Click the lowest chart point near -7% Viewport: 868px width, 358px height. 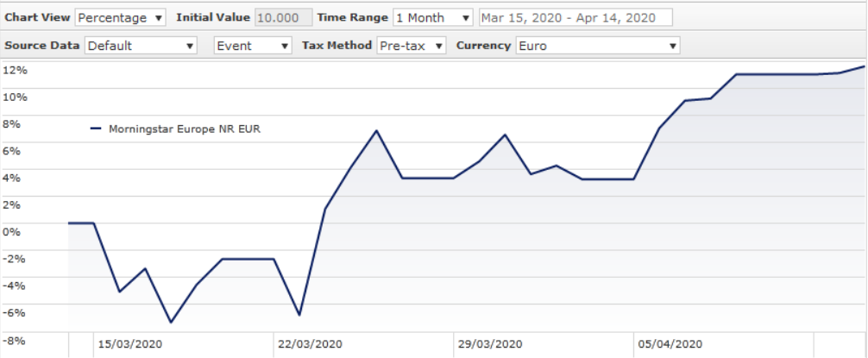point(171,322)
